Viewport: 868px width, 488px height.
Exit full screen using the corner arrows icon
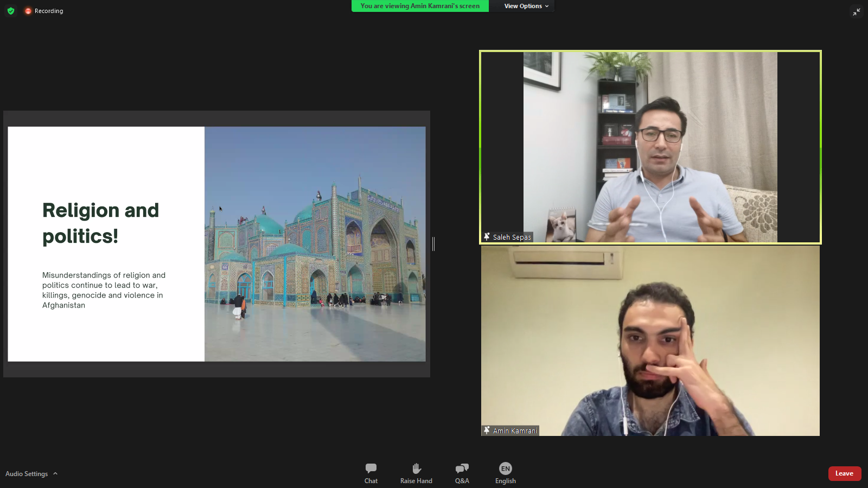click(x=856, y=12)
